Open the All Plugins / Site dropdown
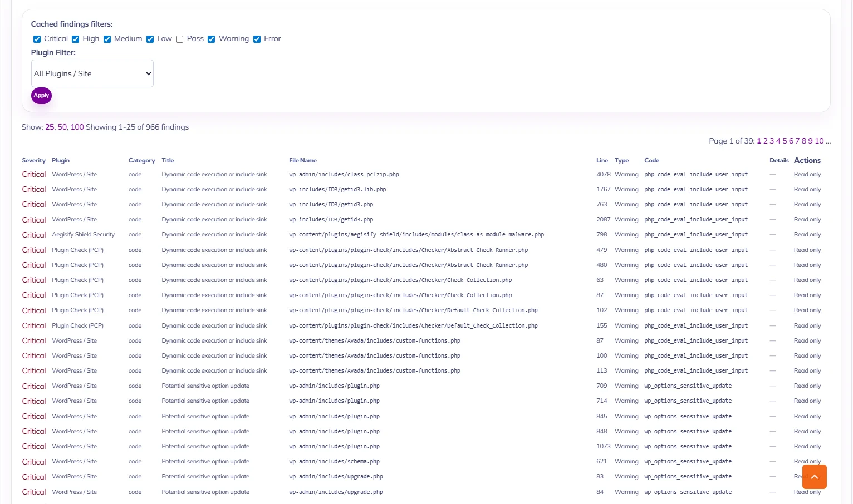The width and height of the screenshot is (853, 504). point(92,73)
